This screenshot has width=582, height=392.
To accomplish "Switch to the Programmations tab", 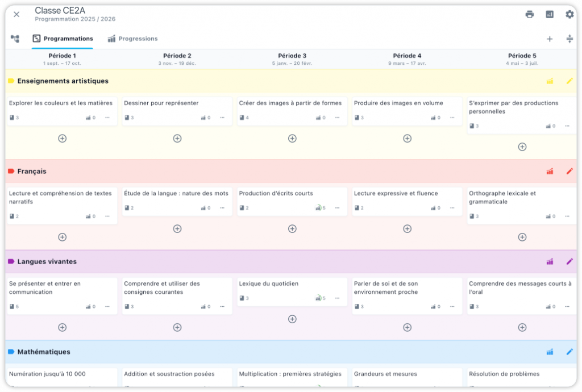I will click(x=63, y=39).
